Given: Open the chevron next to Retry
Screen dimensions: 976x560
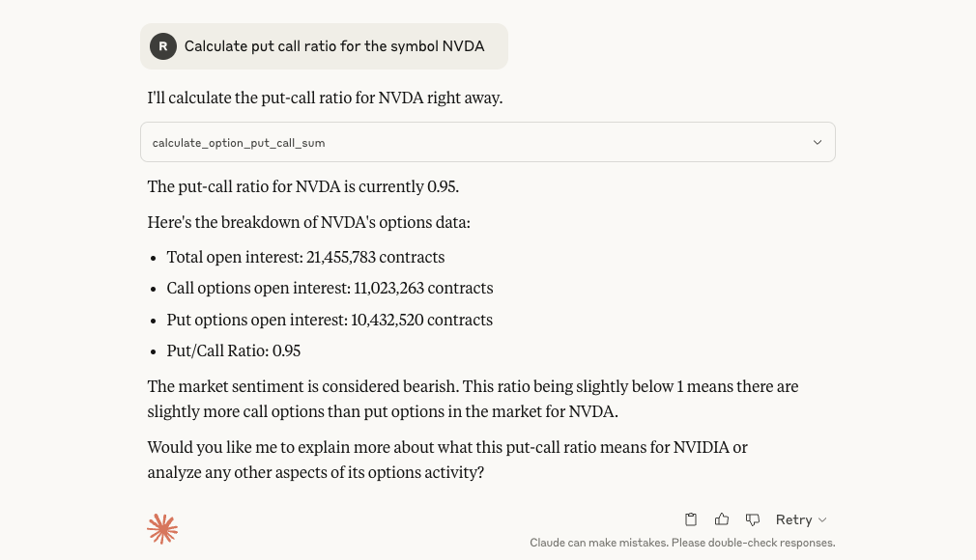Looking at the screenshot, I should click(822, 519).
